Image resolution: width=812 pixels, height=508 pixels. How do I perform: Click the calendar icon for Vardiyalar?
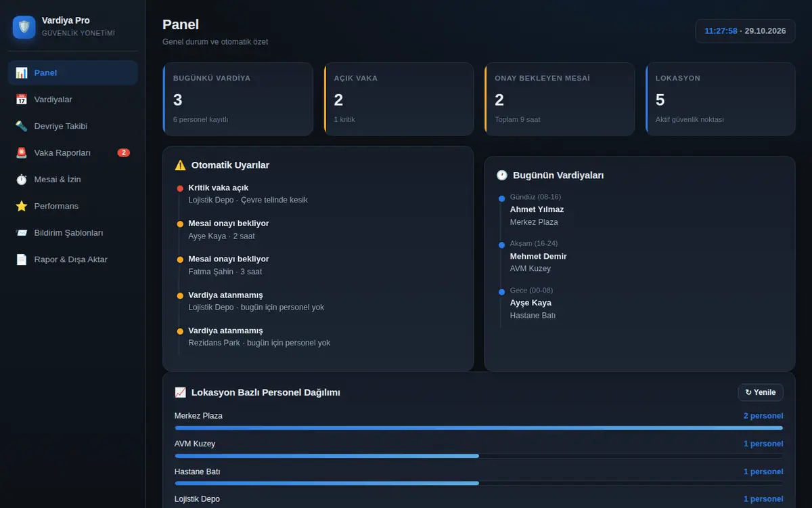(22, 100)
